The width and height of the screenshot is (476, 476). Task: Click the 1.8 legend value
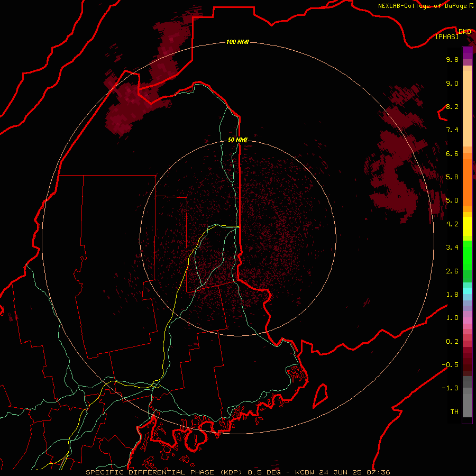pyautogui.click(x=452, y=295)
